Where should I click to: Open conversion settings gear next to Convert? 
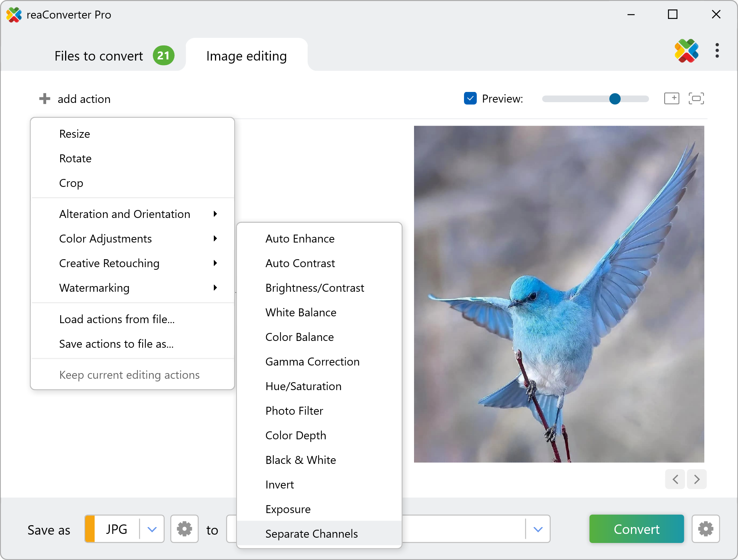705,529
